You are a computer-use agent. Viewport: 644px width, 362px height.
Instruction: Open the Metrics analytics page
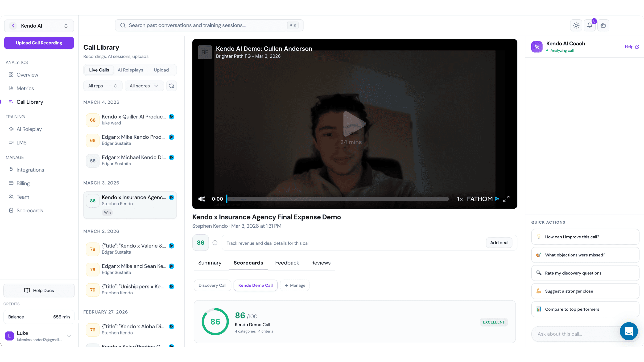tap(25, 88)
